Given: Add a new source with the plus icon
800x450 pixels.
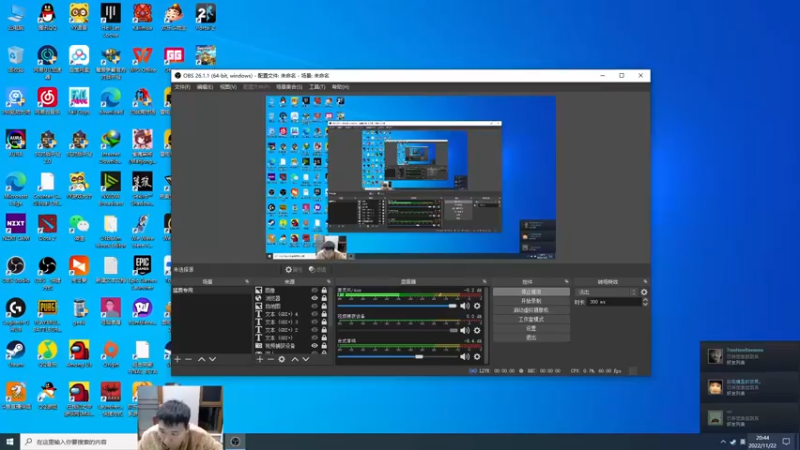Looking at the screenshot, I should 260,359.
